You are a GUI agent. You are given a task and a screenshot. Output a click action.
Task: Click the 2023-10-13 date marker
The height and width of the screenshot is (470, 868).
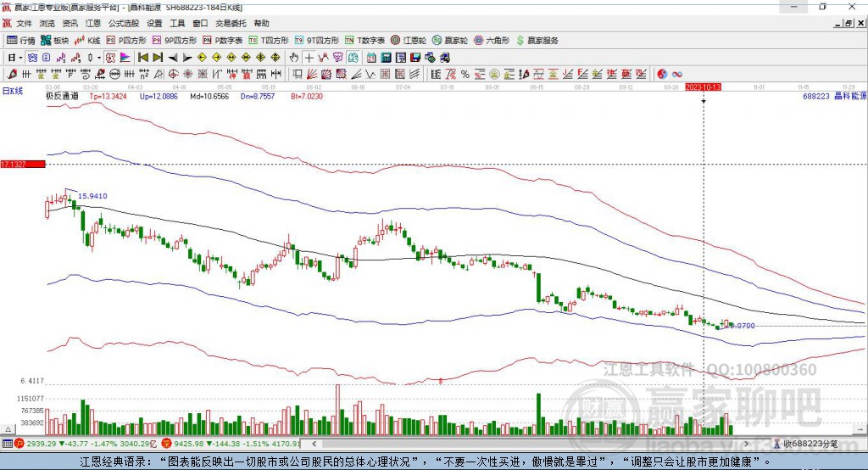703,87
